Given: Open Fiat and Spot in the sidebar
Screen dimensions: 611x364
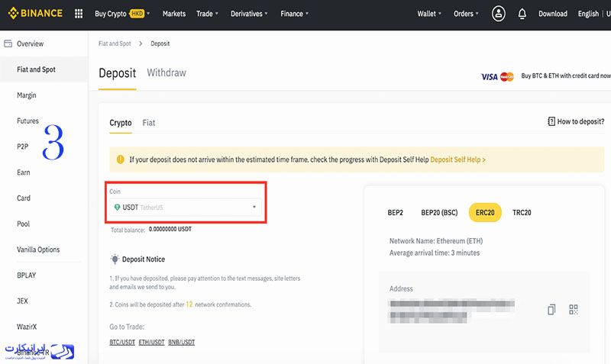Looking at the screenshot, I should 36,69.
